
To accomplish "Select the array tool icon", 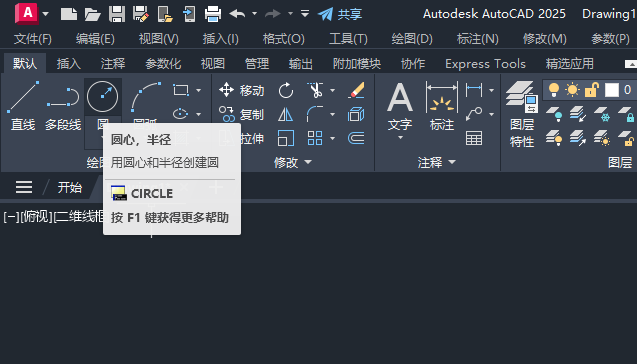I will point(315,139).
